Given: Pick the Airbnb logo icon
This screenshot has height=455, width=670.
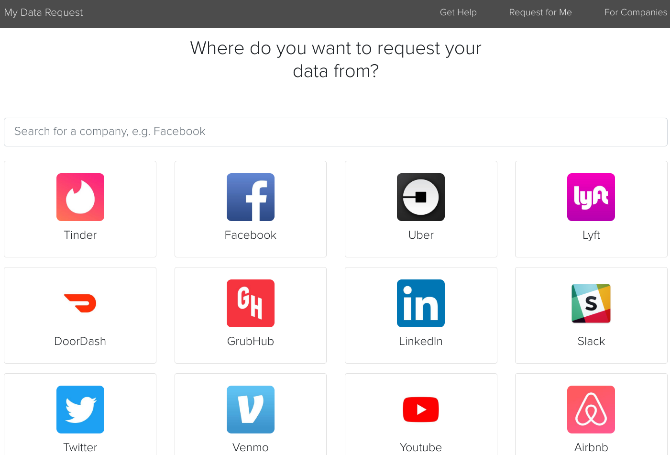Looking at the screenshot, I should 591,410.
